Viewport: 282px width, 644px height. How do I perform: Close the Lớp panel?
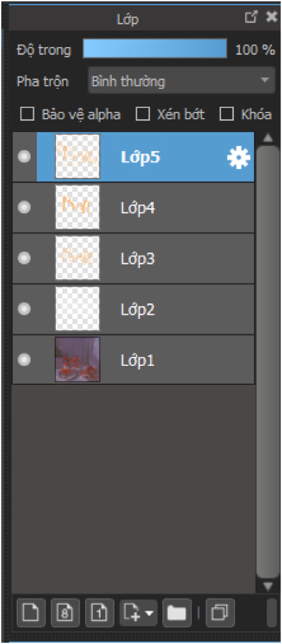pyautogui.click(x=272, y=17)
